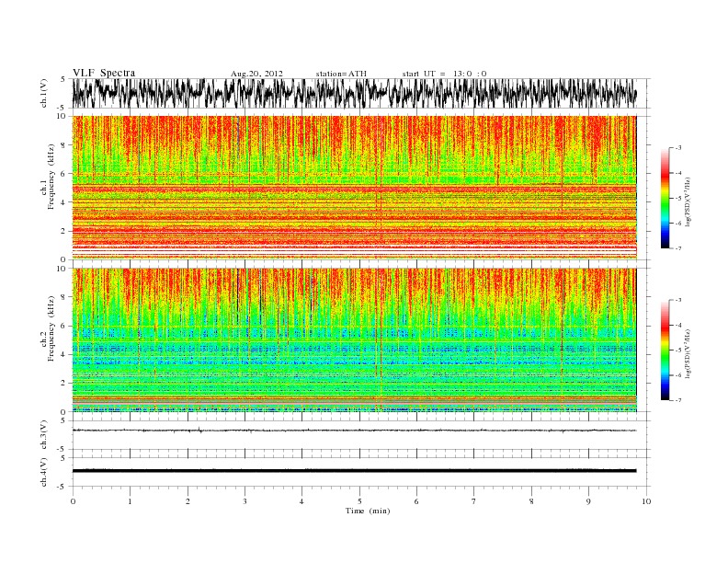Click the 'ch.3(V)' axis label

point(44,435)
